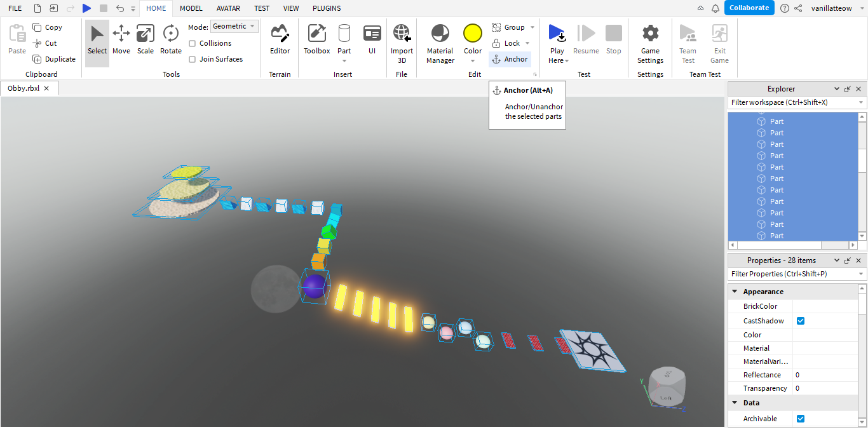Switch to the MODEL ribbon tab
Image resolution: width=868 pixels, height=446 pixels.
191,8
